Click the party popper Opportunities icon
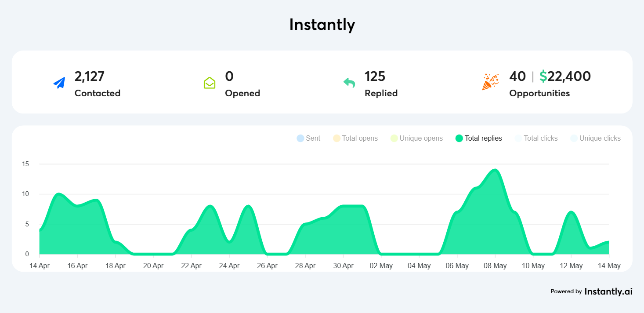The height and width of the screenshot is (313, 644). 491,82
